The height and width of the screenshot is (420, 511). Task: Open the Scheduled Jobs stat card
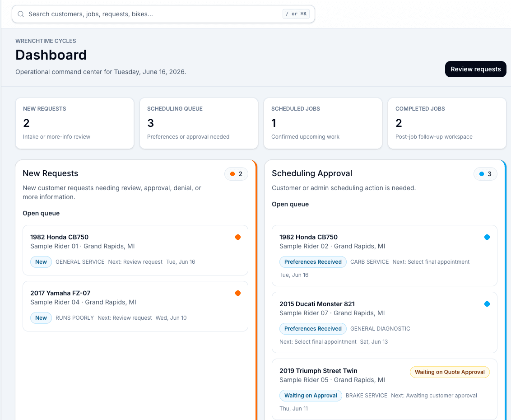323,123
